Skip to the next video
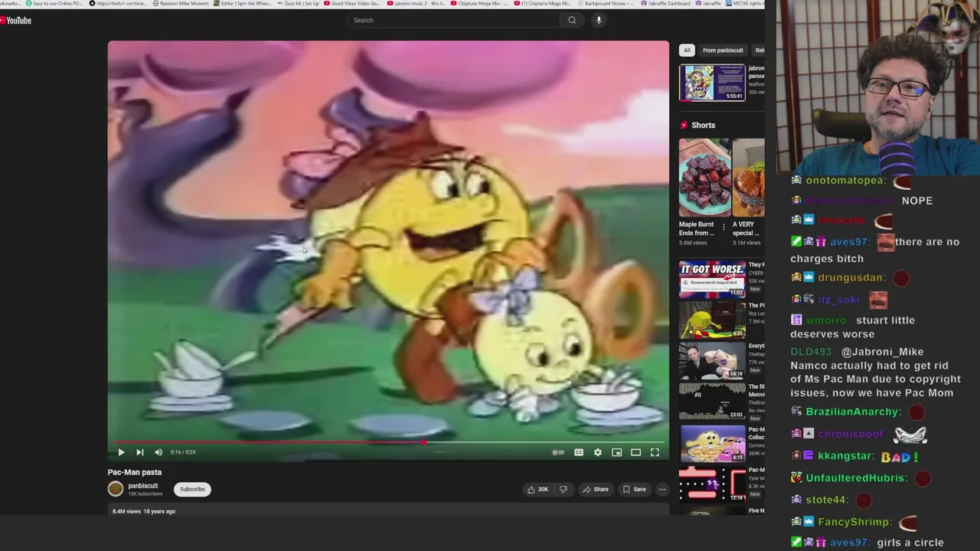980x551 pixels. (x=139, y=452)
